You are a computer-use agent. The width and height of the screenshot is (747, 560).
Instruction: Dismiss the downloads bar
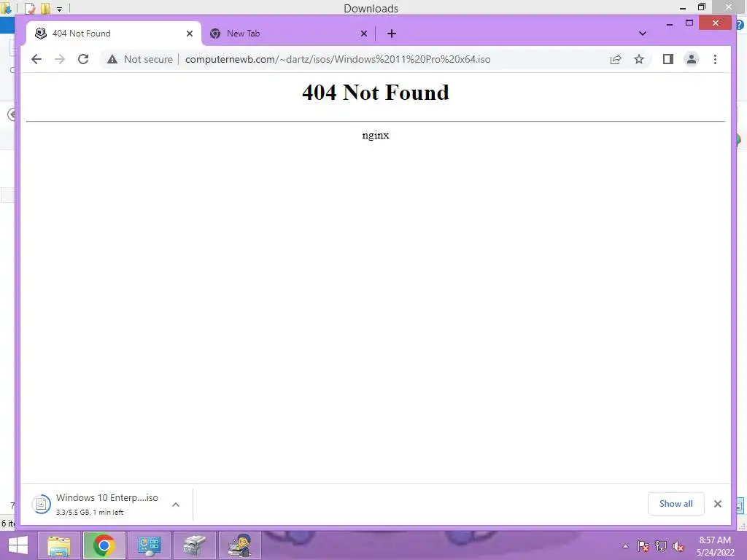tap(718, 504)
